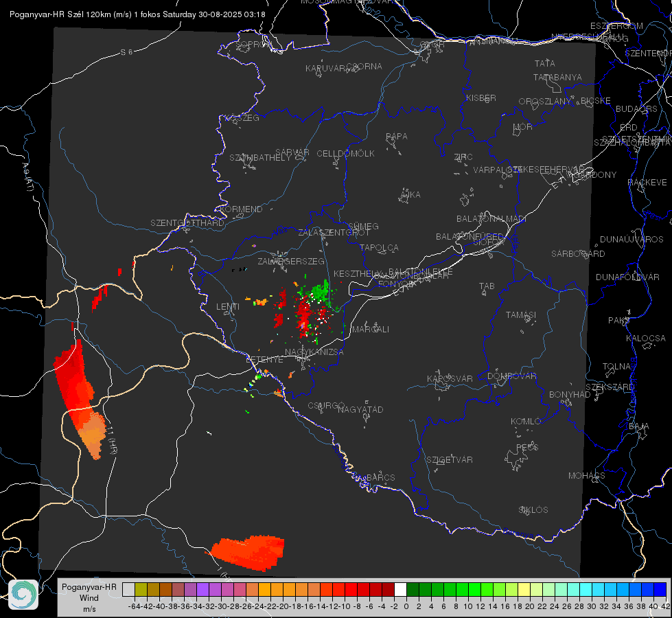
Task: Click the DUNAÚJVÁROS label
Action: tap(632, 240)
